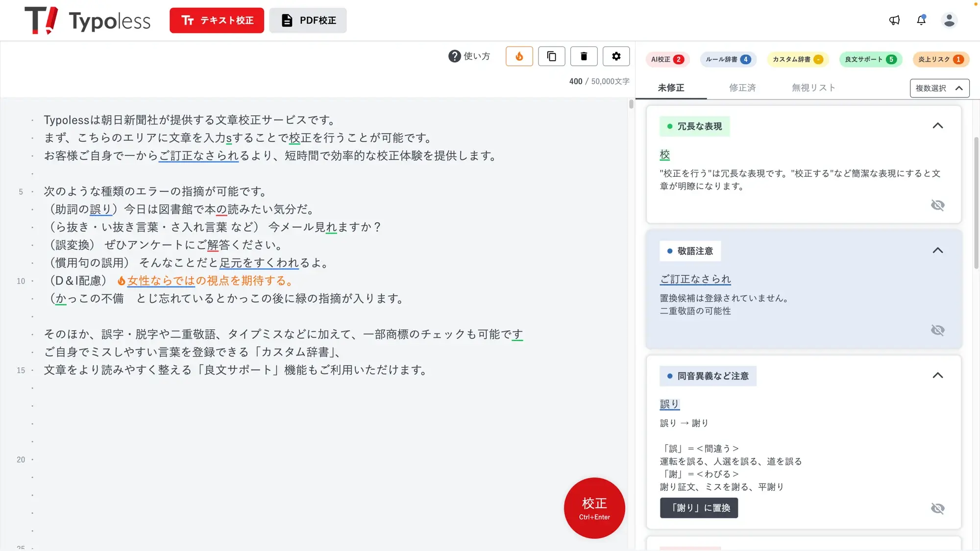This screenshot has height=551, width=980.
Task: Ignore the 敬語注意 card via eye icon
Action: [x=937, y=330]
